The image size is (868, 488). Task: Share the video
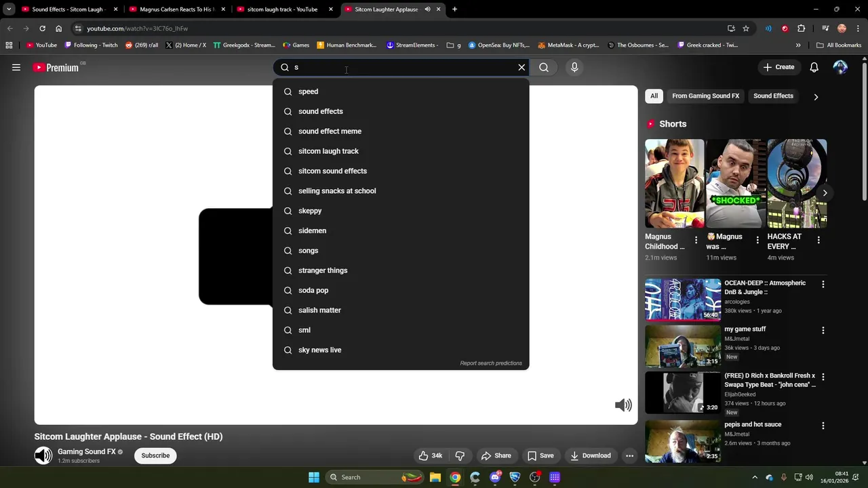click(496, 455)
